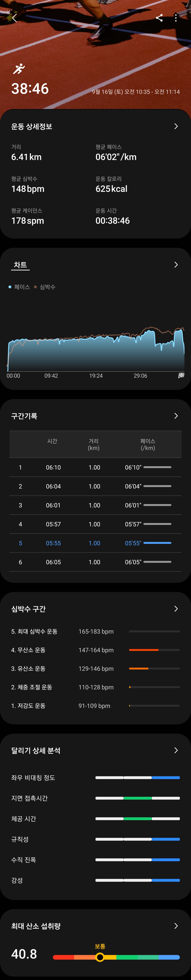Expand the 운동 상세정보 section chevron
The image size is (191, 980).
pyautogui.click(x=176, y=126)
